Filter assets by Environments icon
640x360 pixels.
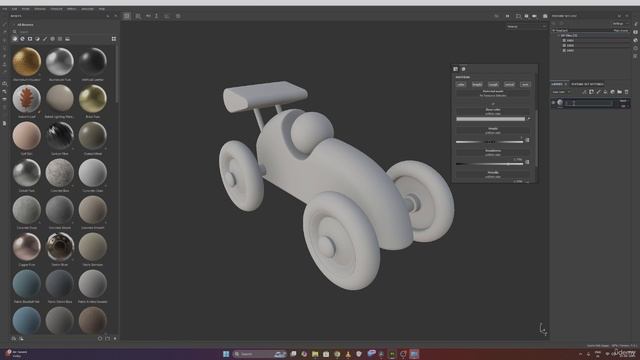67,39
